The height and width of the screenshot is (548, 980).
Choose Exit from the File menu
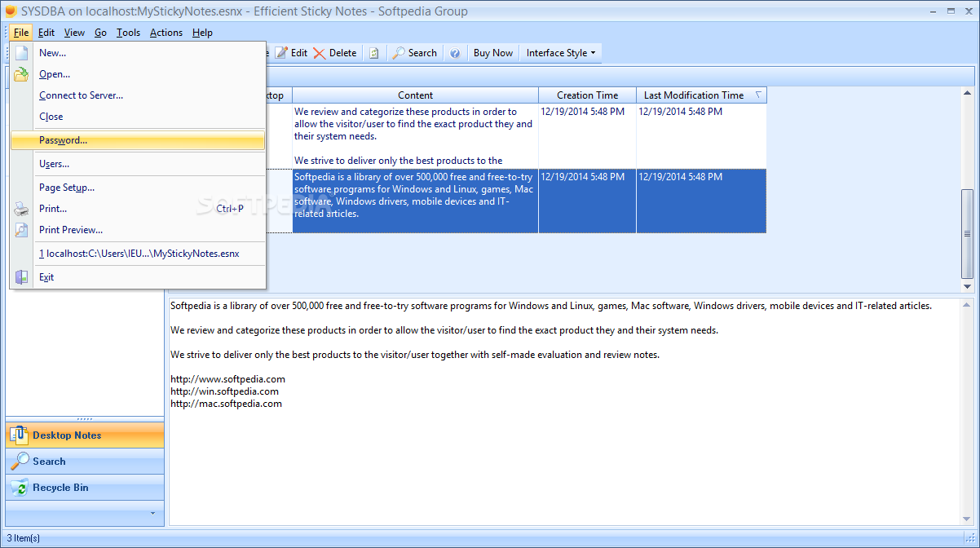tap(137, 277)
